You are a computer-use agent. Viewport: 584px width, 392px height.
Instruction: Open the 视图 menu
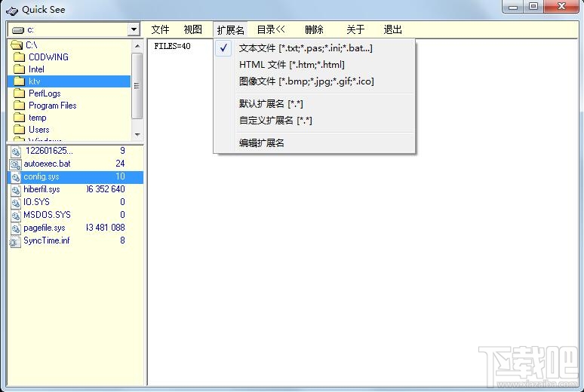pyautogui.click(x=193, y=29)
